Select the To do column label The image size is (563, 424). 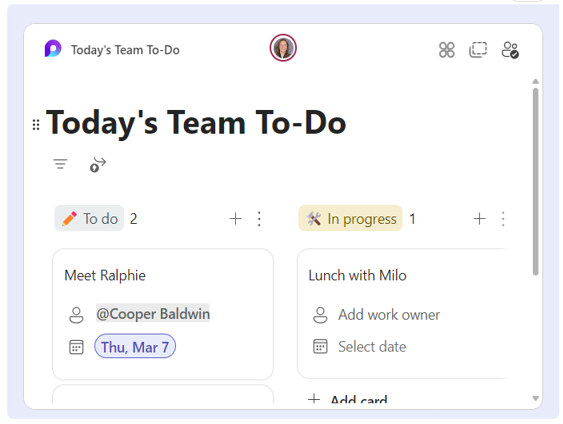click(x=89, y=218)
